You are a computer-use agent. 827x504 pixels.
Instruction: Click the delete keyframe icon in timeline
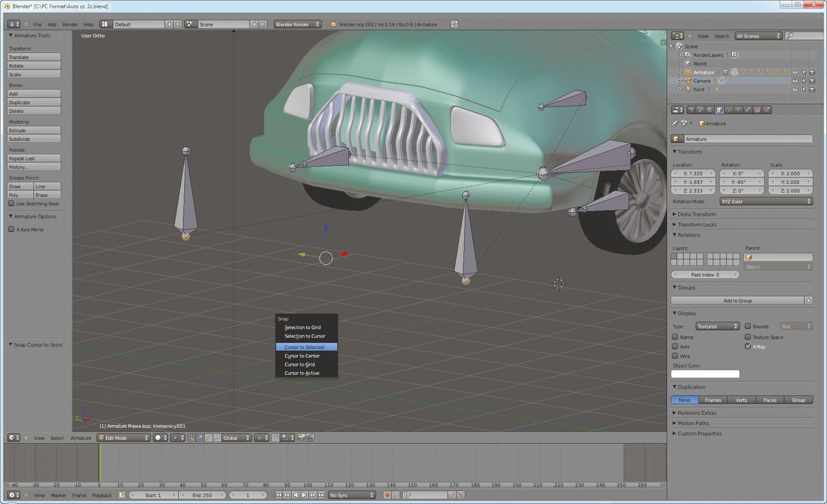461,495
